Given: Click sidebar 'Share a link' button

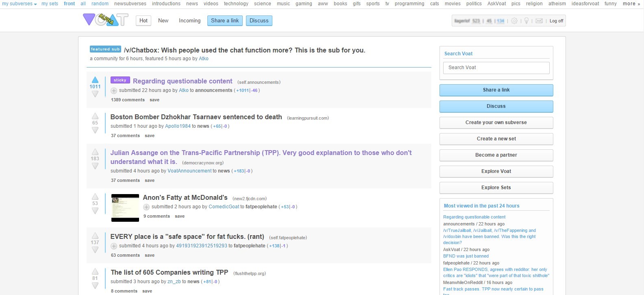Looking at the screenshot, I should point(496,90).
